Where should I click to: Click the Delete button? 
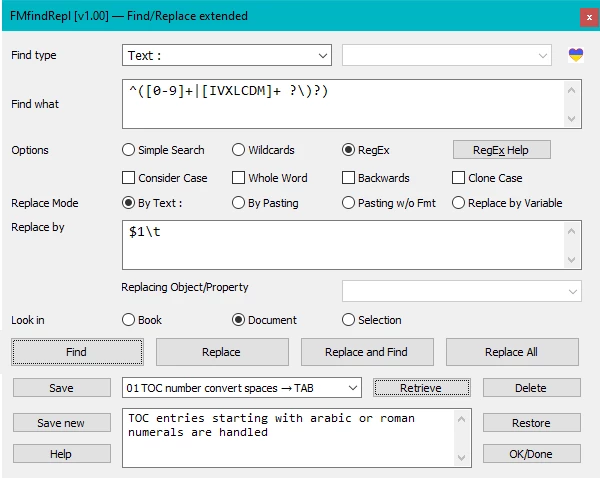tap(532, 388)
